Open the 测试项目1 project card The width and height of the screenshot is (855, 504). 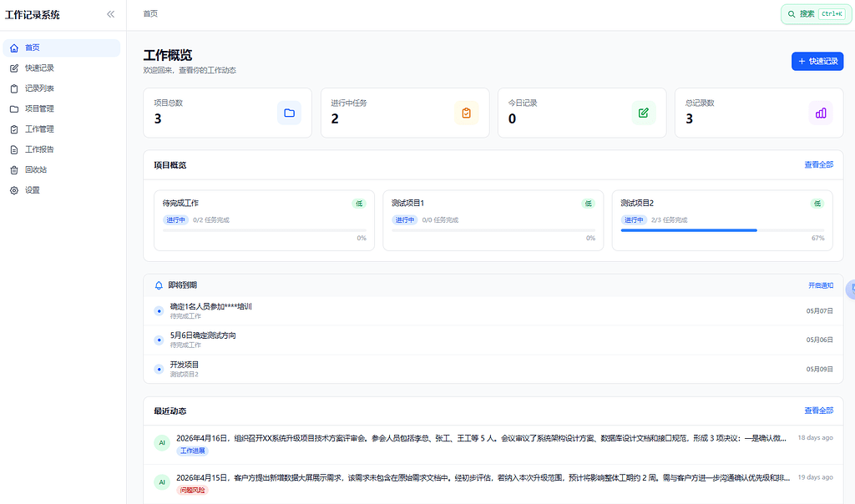tap(493, 220)
